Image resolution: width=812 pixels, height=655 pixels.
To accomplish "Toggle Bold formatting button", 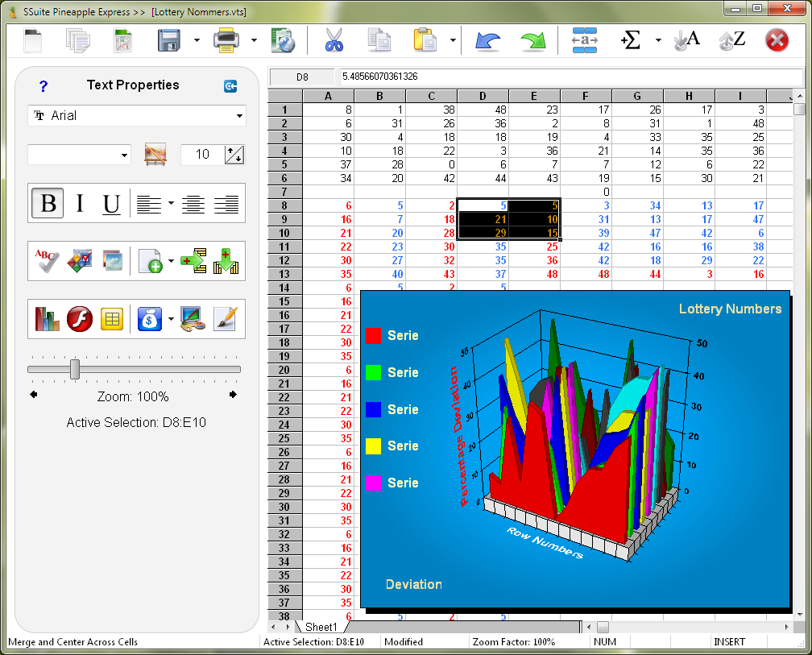I will 48,204.
